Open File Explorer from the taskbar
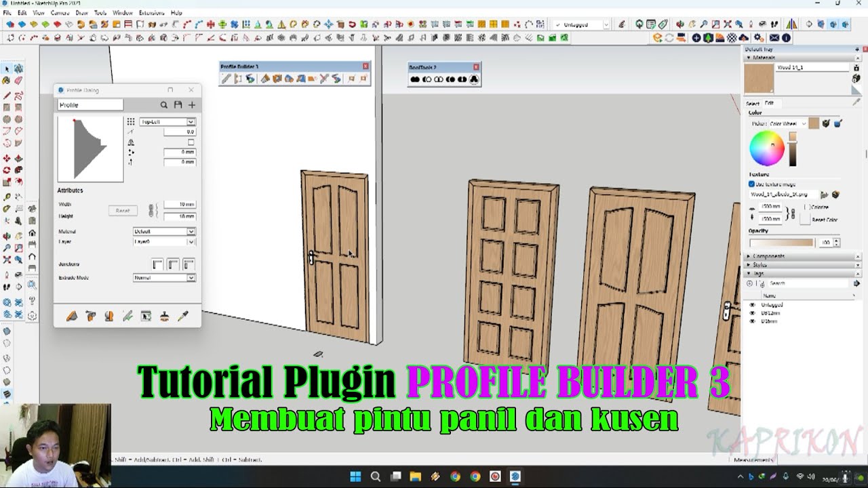Screen dimensions: 868x488 [415, 476]
